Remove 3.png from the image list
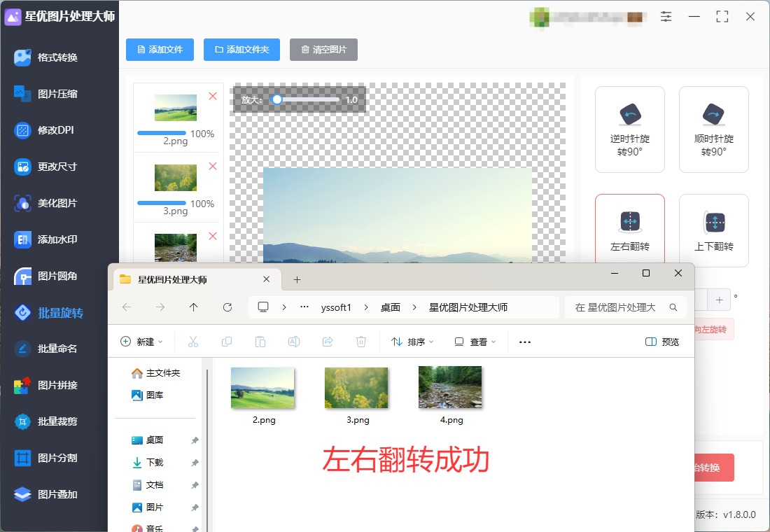 [x=213, y=166]
